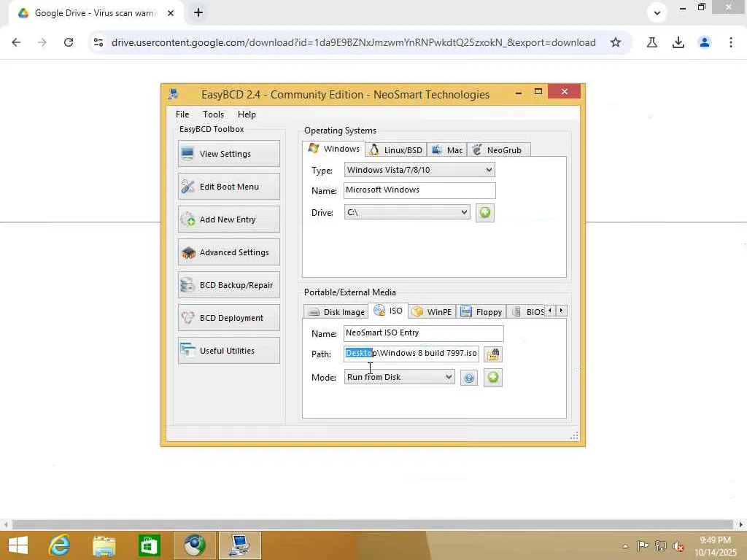Switch to Chrome taskbar button

tap(194, 545)
